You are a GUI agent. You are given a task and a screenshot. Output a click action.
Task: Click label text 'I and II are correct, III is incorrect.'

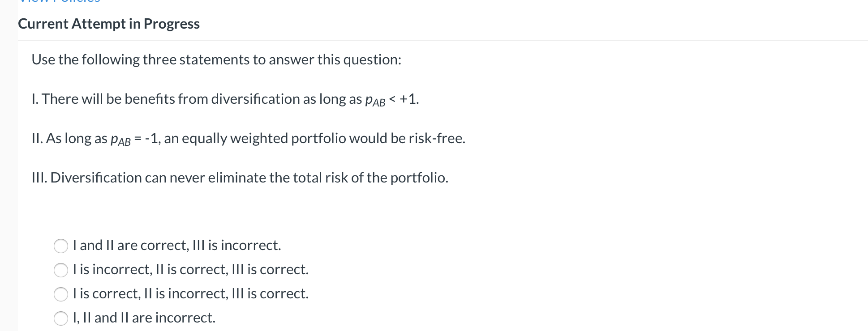[177, 245]
